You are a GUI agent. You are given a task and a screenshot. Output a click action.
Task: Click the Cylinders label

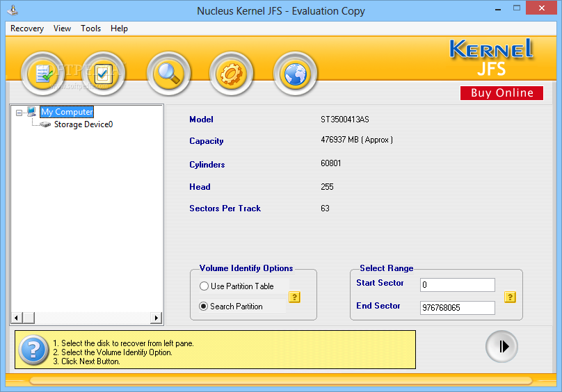pos(207,165)
